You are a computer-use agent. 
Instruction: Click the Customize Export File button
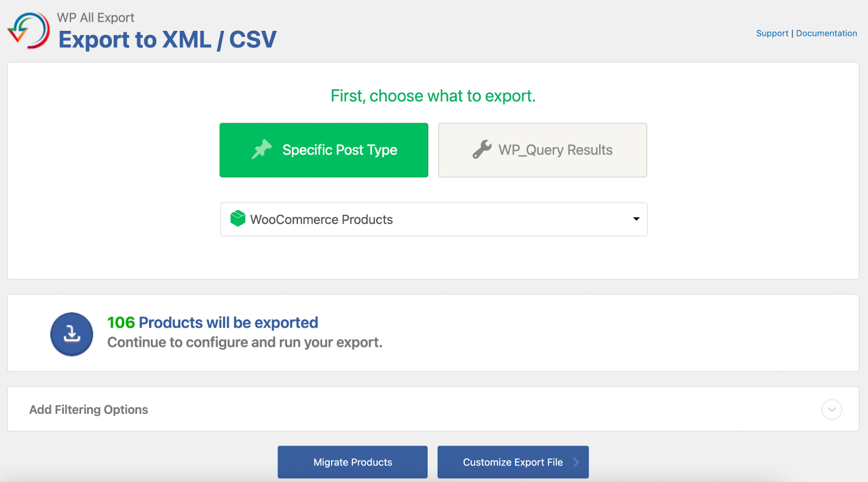513,462
